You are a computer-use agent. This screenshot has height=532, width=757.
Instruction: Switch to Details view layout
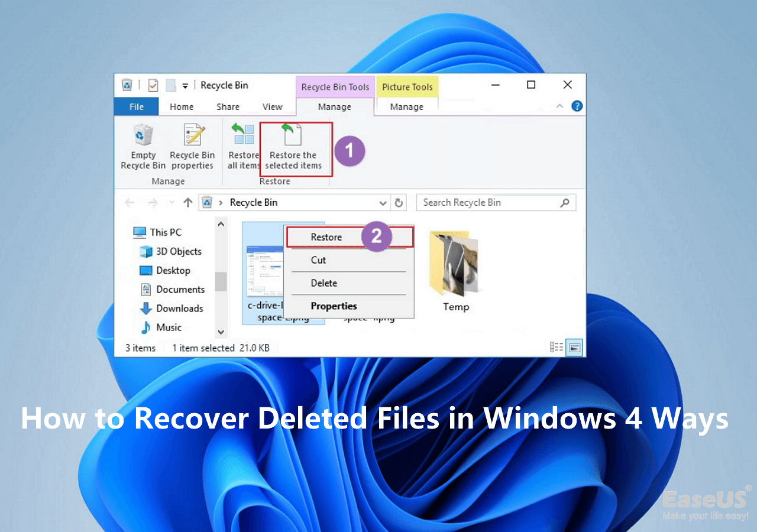point(557,348)
